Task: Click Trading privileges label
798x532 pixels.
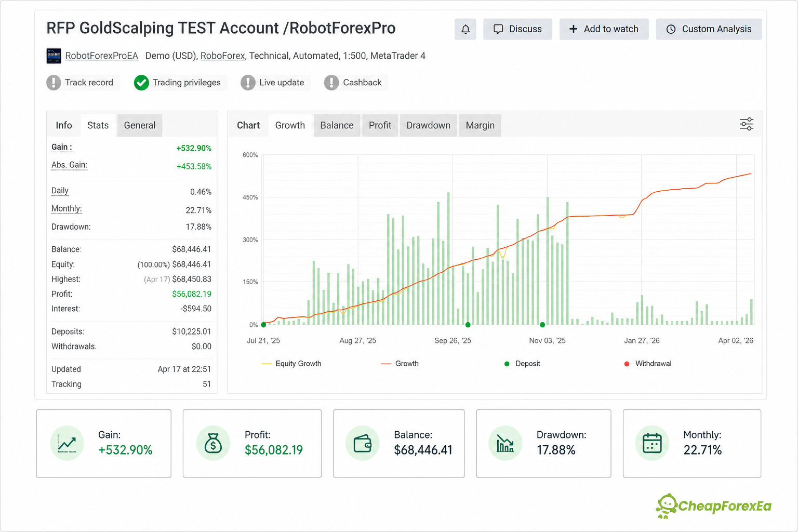Action: [x=187, y=83]
